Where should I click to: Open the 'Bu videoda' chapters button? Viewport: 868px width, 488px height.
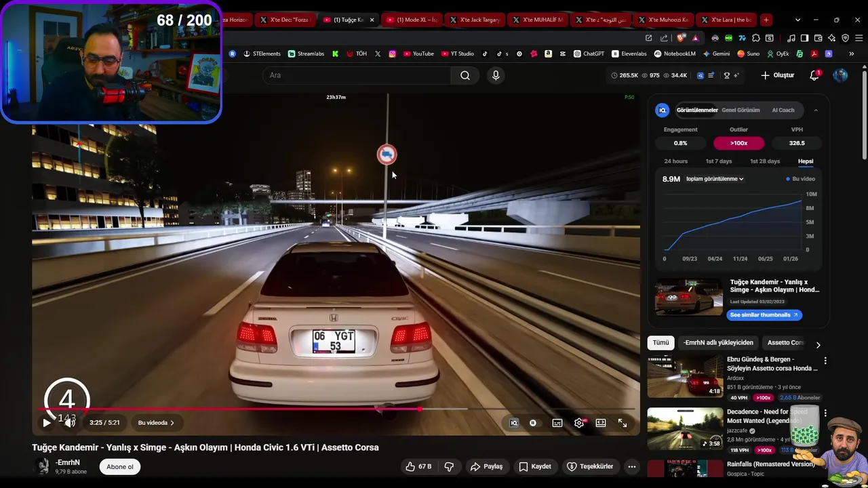pos(156,423)
